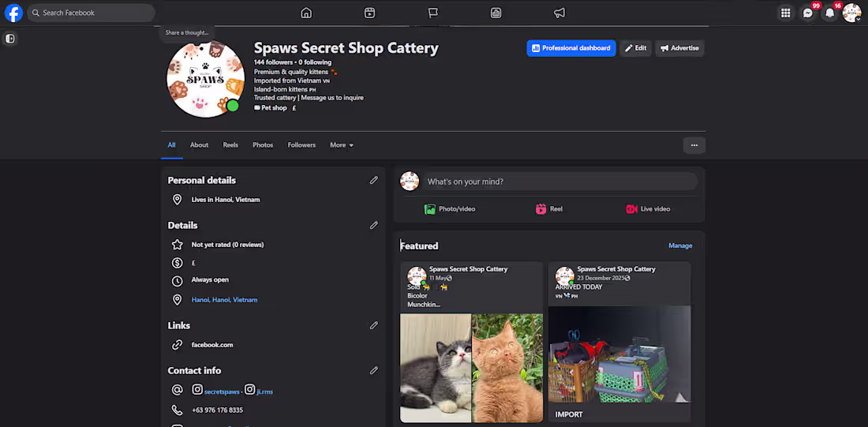Expand the More tab dropdown
The height and width of the screenshot is (427, 868).
[x=342, y=145]
